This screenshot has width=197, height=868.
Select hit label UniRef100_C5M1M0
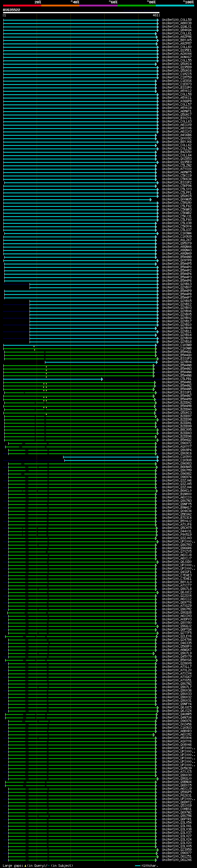coord(177,203)
